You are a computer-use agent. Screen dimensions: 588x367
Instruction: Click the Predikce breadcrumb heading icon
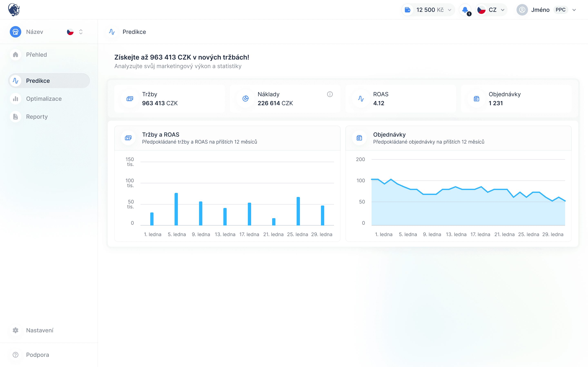tap(112, 32)
